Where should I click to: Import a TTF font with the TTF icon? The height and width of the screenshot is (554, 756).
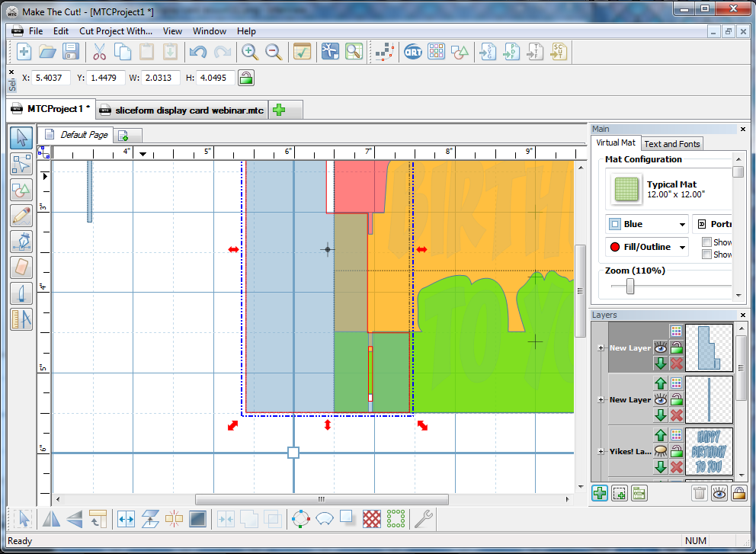[535, 52]
